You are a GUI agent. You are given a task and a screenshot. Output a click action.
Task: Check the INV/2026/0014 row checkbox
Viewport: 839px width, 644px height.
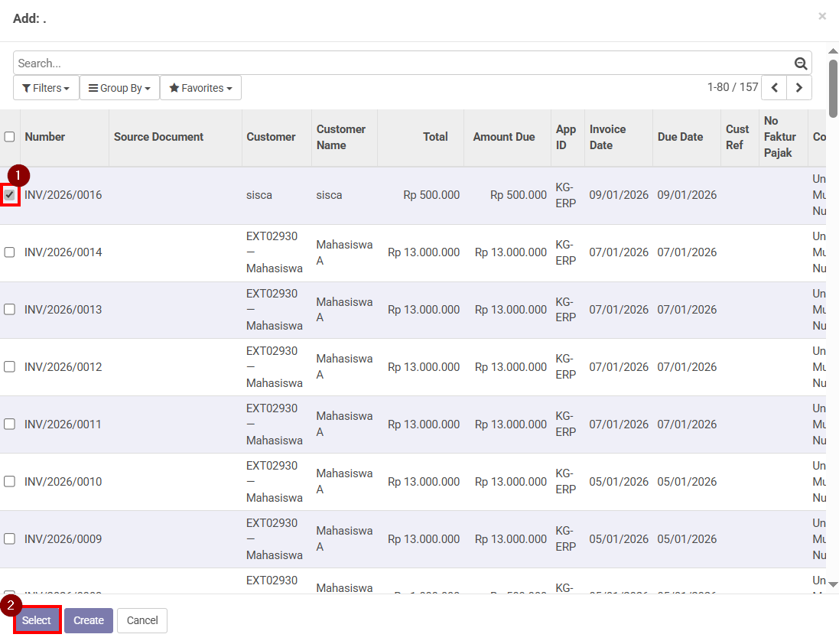(10, 252)
